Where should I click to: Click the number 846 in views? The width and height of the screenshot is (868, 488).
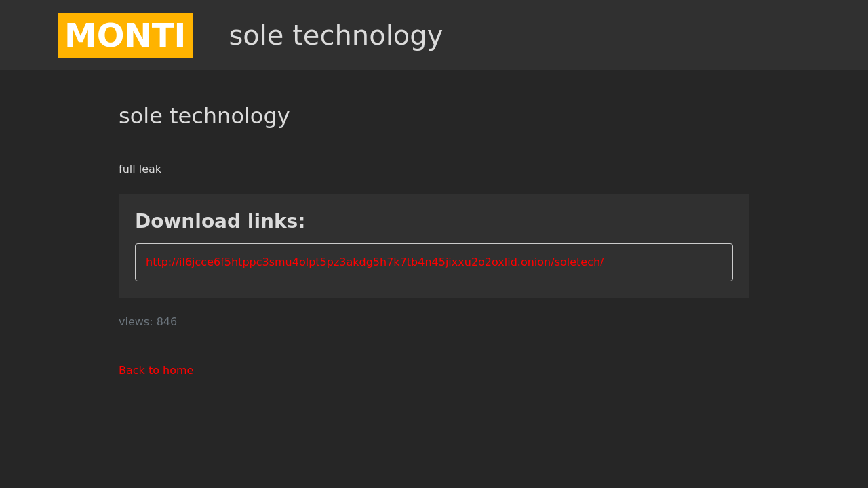(x=167, y=322)
